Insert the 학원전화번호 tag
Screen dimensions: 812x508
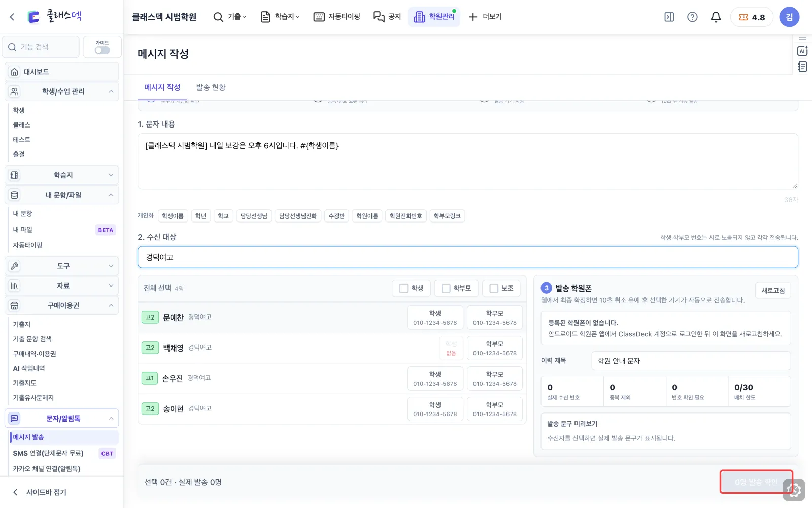point(406,216)
